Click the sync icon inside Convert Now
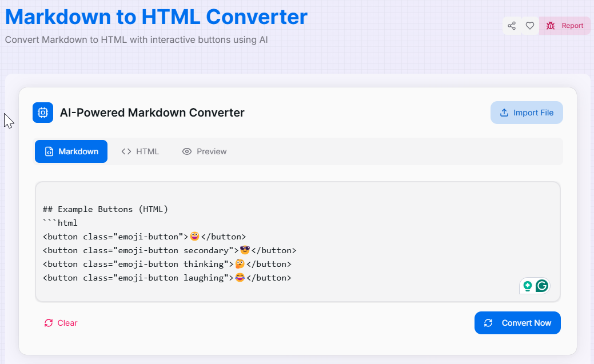The width and height of the screenshot is (594, 364). 488,323
